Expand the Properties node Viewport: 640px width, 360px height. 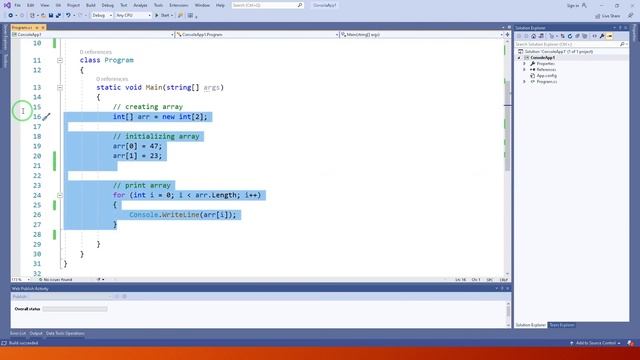point(524,64)
